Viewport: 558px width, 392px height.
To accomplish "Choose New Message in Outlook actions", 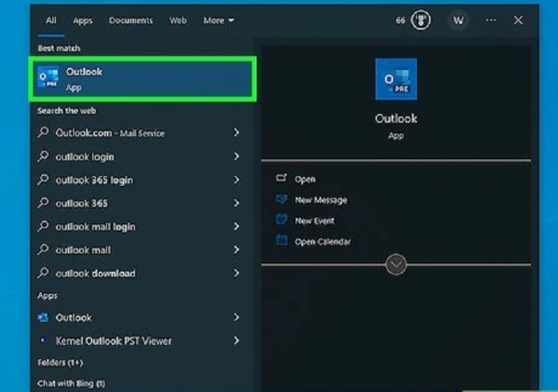I will pyautogui.click(x=320, y=200).
